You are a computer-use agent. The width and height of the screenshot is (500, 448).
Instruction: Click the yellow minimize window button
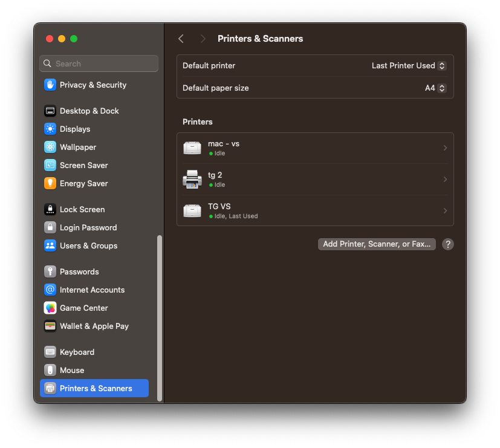click(62, 39)
